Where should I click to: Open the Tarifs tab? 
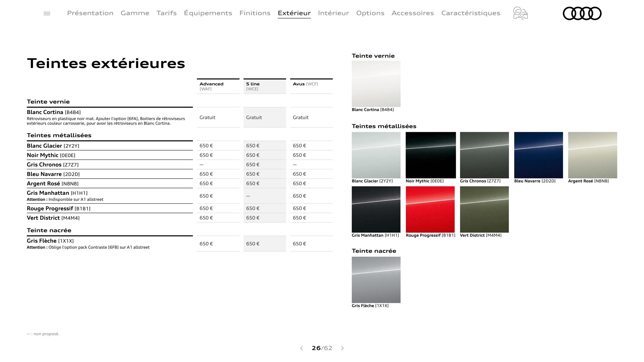[x=167, y=13]
